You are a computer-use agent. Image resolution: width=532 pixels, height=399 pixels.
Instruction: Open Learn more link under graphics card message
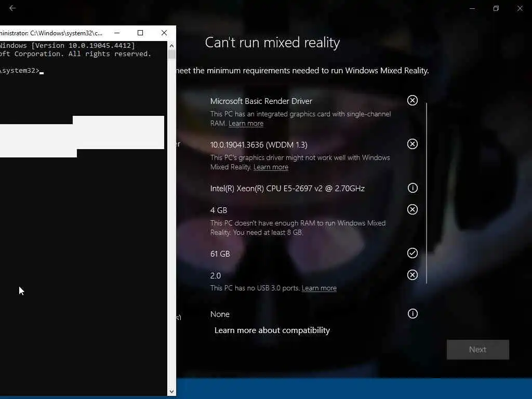[x=246, y=124]
